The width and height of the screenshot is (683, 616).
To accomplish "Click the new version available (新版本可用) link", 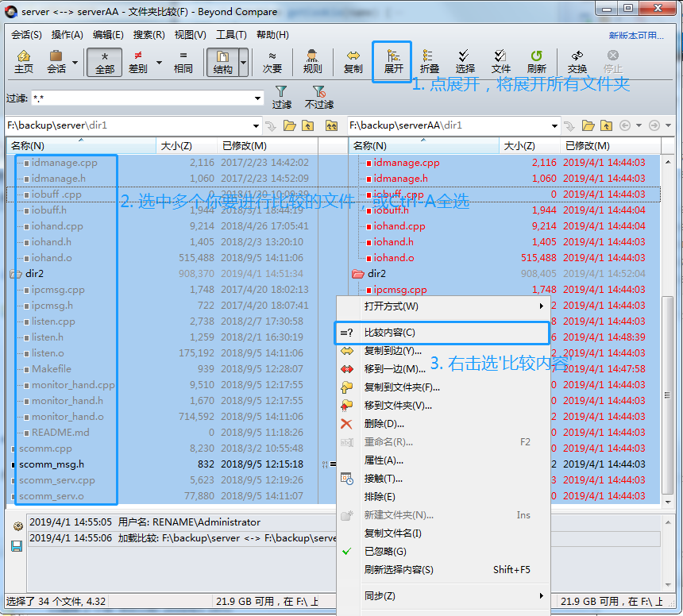I will (x=636, y=35).
